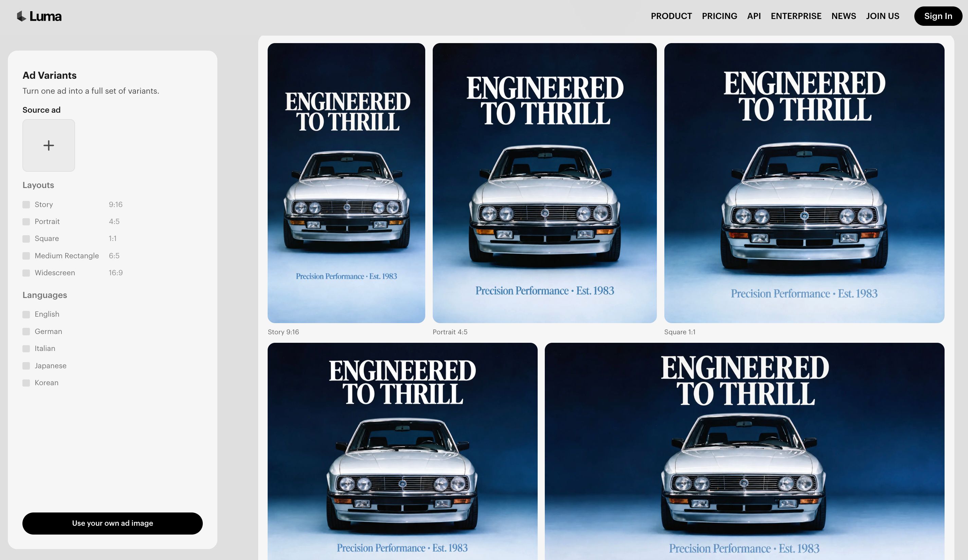
Task: Select the Medium Rectangle 6:5 checkbox
Action: (26, 256)
